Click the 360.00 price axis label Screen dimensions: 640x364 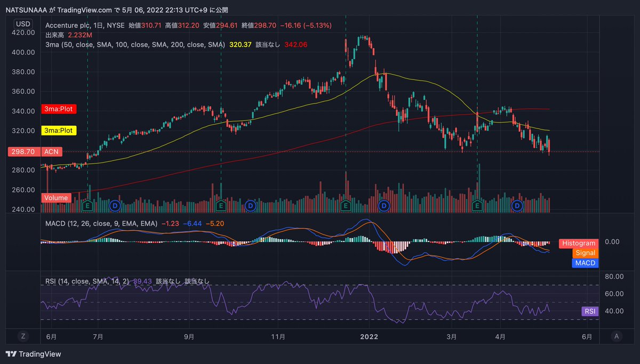23,92
